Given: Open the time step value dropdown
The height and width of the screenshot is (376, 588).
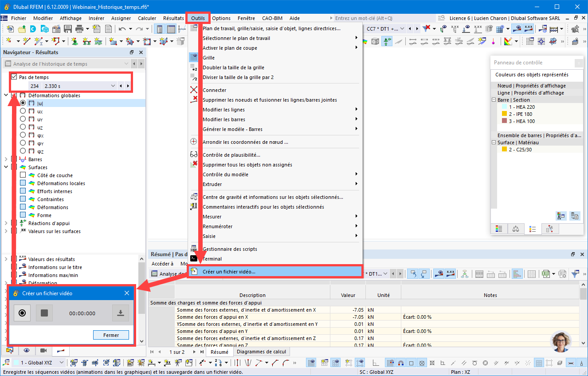Looking at the screenshot, I should tap(113, 86).
